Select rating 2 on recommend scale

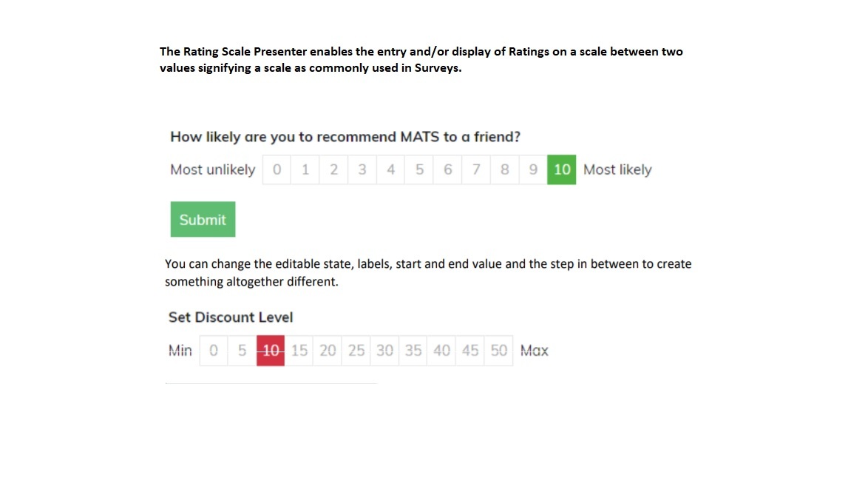click(334, 169)
